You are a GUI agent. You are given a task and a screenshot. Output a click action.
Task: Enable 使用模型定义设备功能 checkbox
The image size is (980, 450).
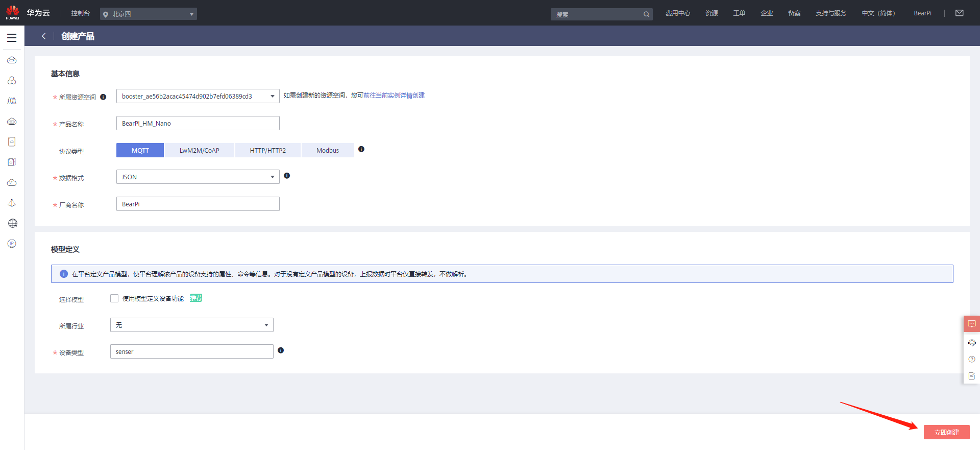(114, 298)
